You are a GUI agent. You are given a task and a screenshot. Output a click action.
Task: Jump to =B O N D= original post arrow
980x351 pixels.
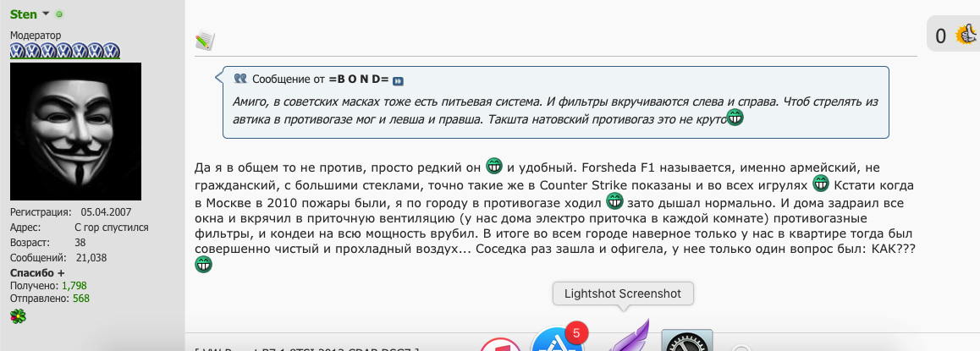coord(398,81)
